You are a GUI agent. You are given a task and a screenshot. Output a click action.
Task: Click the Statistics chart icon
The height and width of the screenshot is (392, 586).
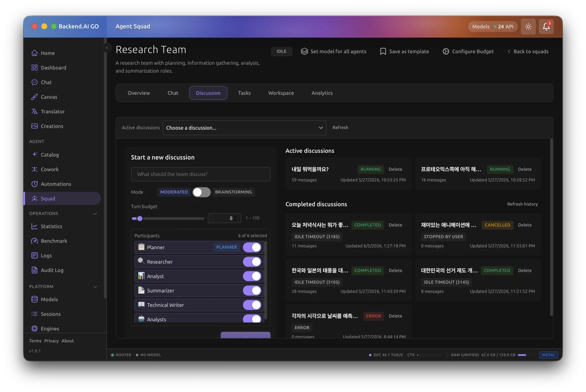34,226
